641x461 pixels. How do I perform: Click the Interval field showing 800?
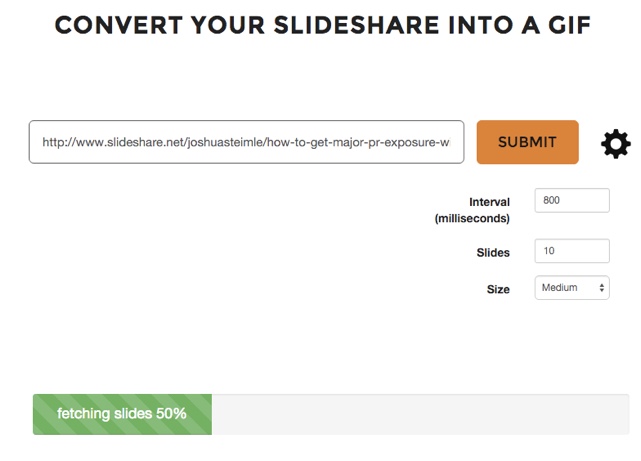572,200
